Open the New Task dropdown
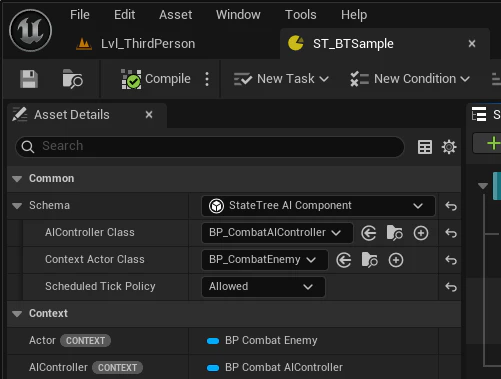The width and height of the screenshot is (501, 379). (281, 79)
